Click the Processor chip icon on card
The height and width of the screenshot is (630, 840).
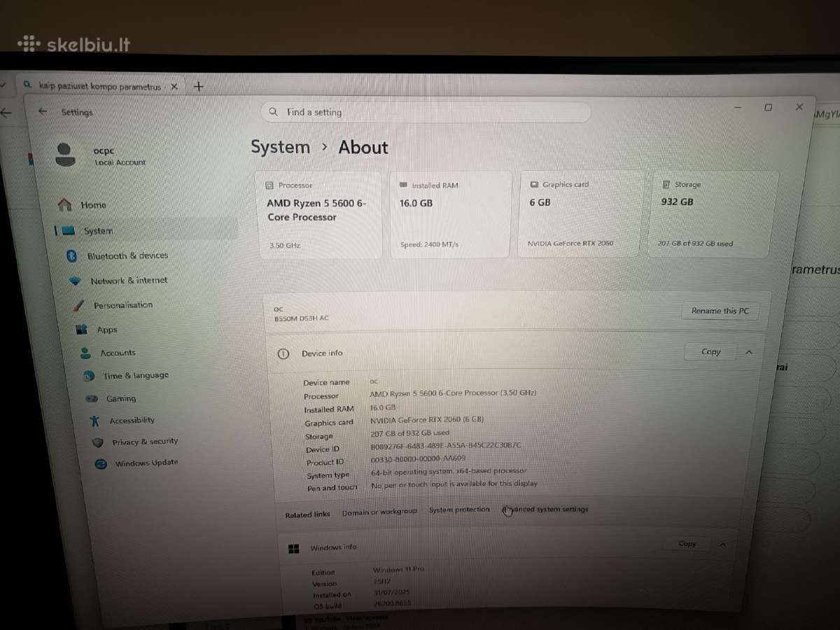(269, 185)
